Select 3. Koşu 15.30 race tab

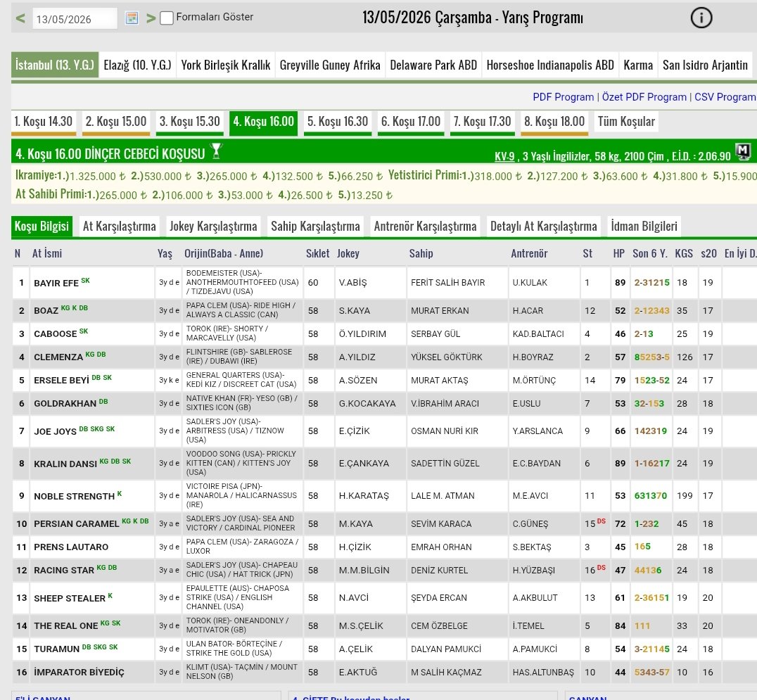(x=190, y=122)
